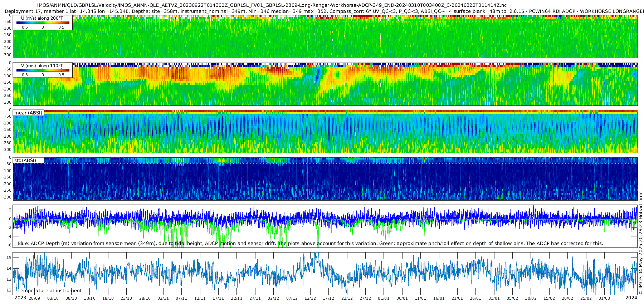Click the 07/11 date tick
This screenshot has height=304, width=644.
tap(181, 298)
